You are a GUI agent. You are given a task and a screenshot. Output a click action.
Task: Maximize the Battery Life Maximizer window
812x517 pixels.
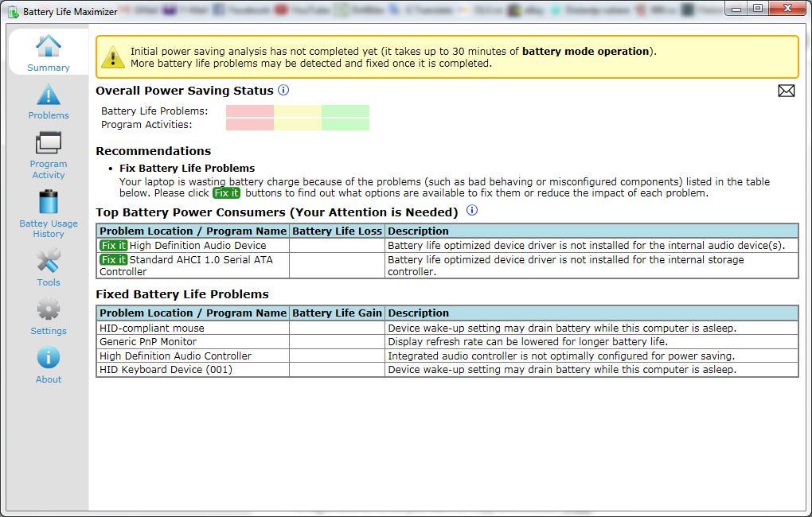(x=758, y=8)
